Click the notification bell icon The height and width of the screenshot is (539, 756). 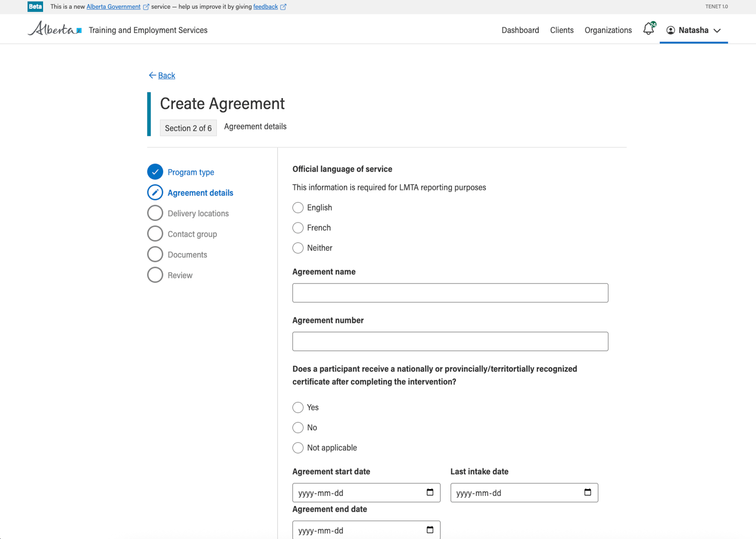[x=648, y=29]
